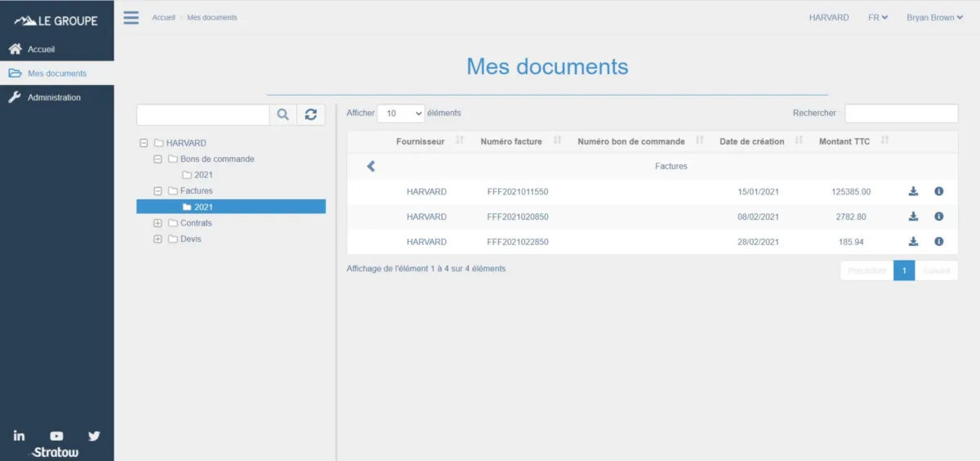The height and width of the screenshot is (461, 980).
Task: Open the Twitter social icon
Action: click(94, 436)
